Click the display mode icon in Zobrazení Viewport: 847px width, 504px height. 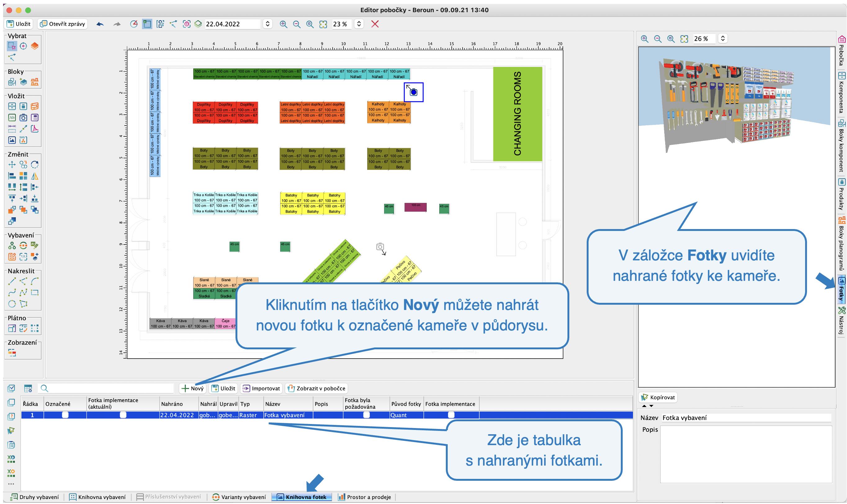click(12, 352)
